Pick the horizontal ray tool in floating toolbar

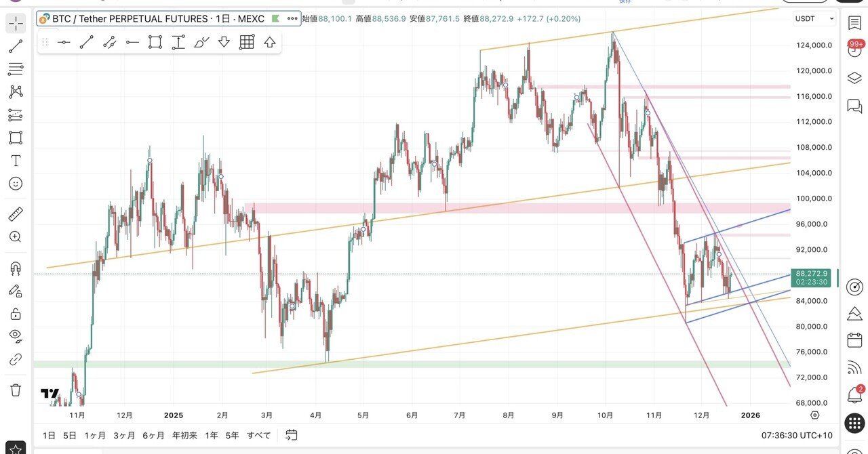pyautogui.click(x=132, y=42)
